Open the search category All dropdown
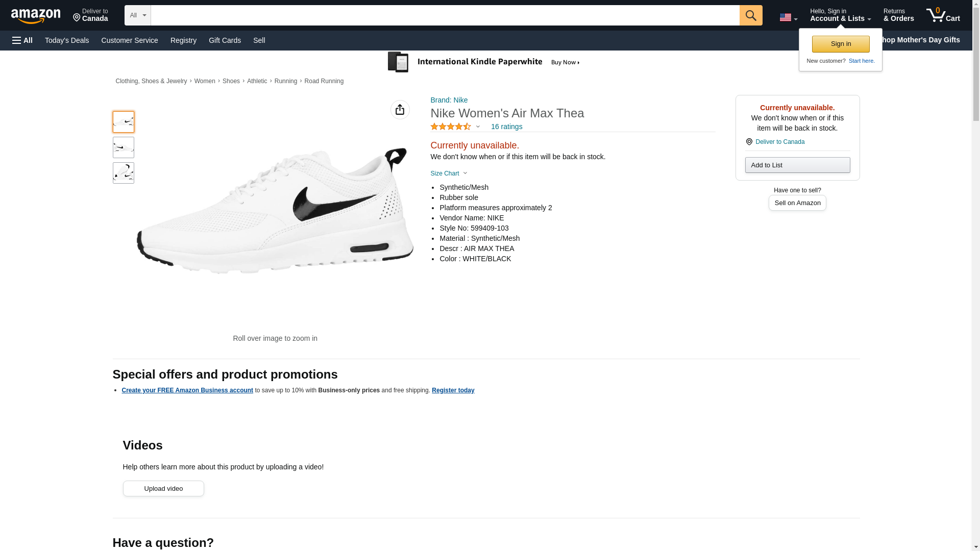The height and width of the screenshot is (551, 980). pos(137,15)
